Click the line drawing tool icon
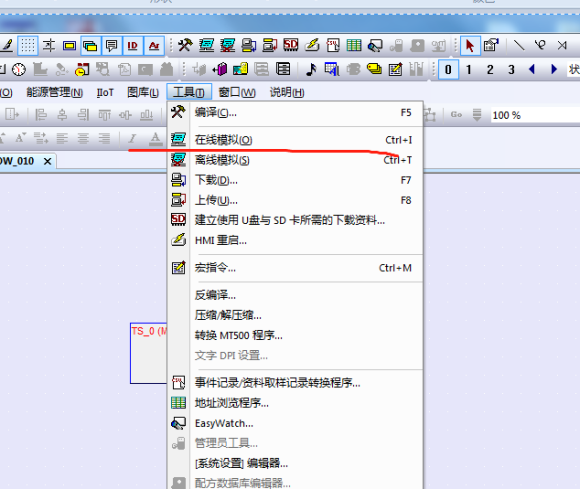The width and height of the screenshot is (580, 489). tap(519, 45)
